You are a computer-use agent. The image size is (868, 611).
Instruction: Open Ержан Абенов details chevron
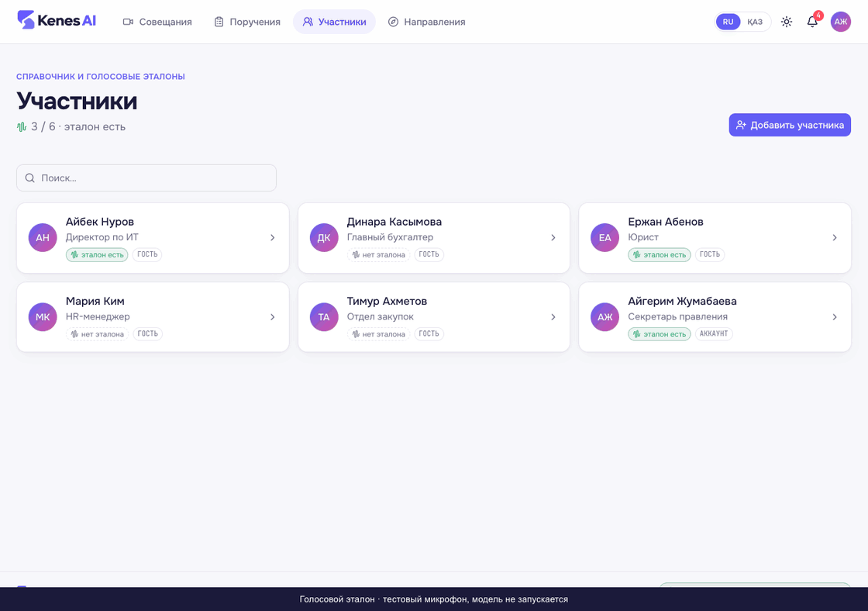pyautogui.click(x=834, y=237)
